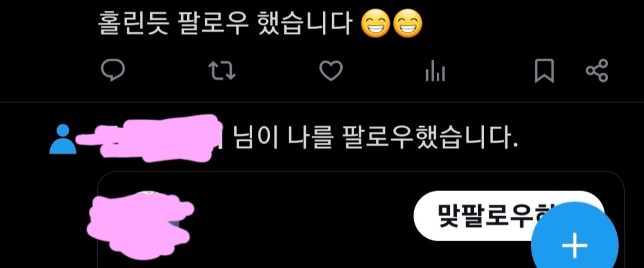Tap the word 팔로우 in the tweet text
644x268 pixels.
213,23
